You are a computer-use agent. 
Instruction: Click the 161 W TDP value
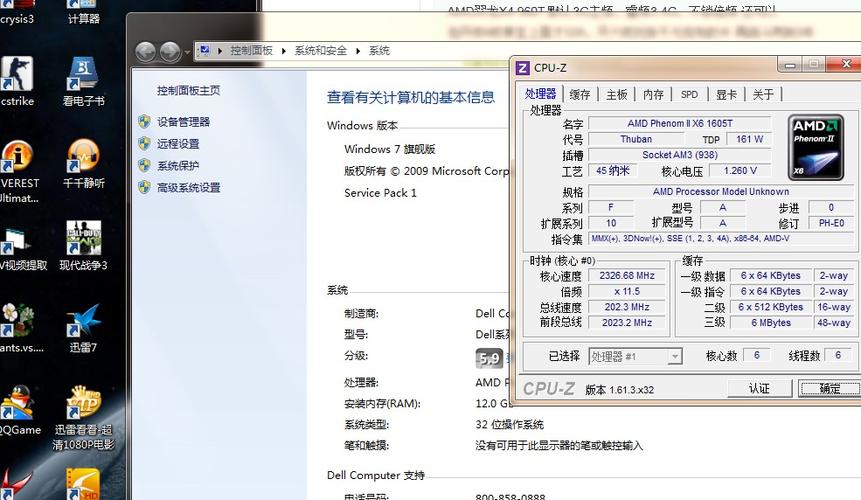click(749, 139)
